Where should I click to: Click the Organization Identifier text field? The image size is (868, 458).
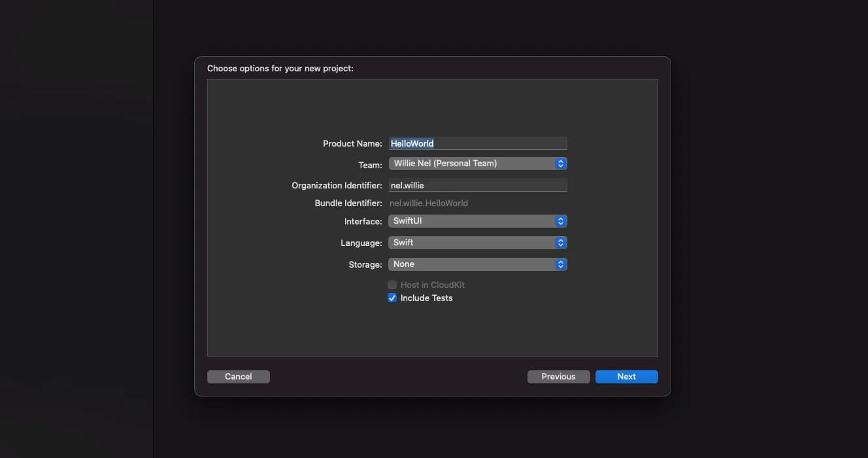click(477, 186)
